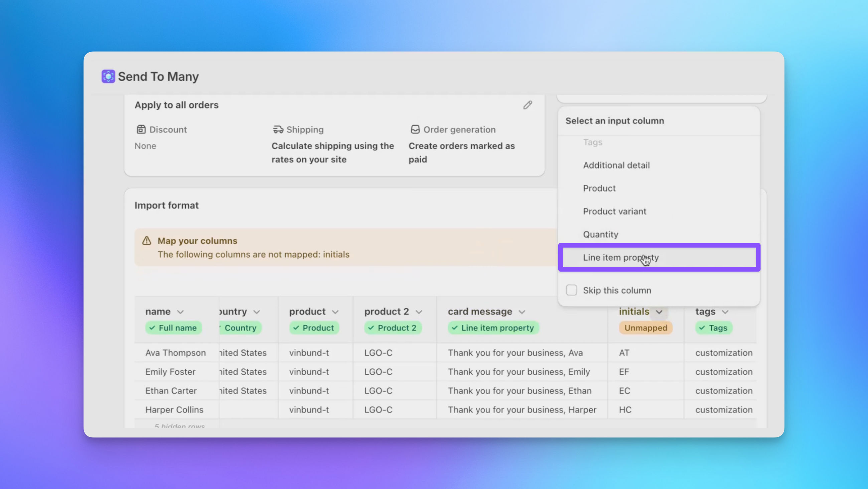Click the checkmark on the Line item property badge
The width and height of the screenshot is (868, 489).
455,327
